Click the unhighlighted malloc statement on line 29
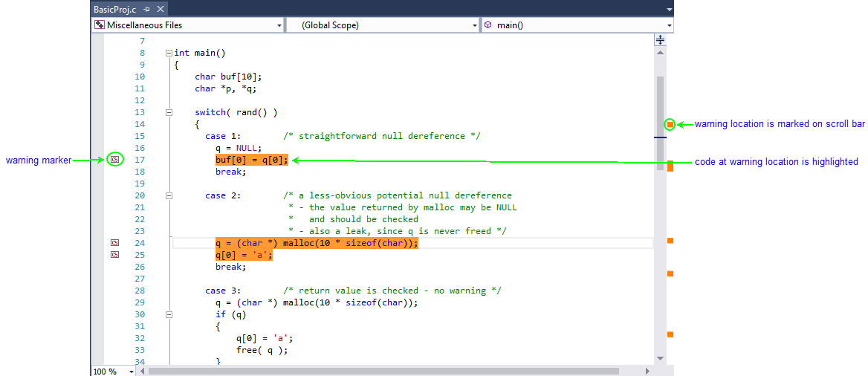The width and height of the screenshot is (868, 376). [317, 302]
